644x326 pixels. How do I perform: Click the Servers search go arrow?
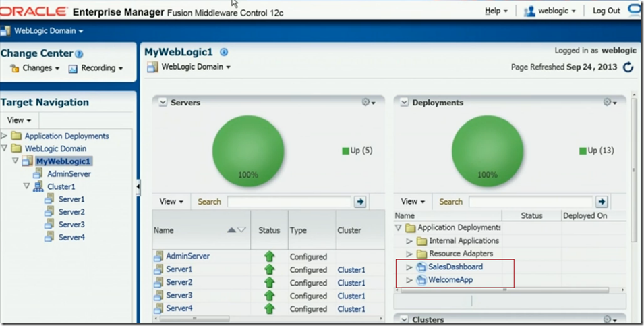(361, 201)
